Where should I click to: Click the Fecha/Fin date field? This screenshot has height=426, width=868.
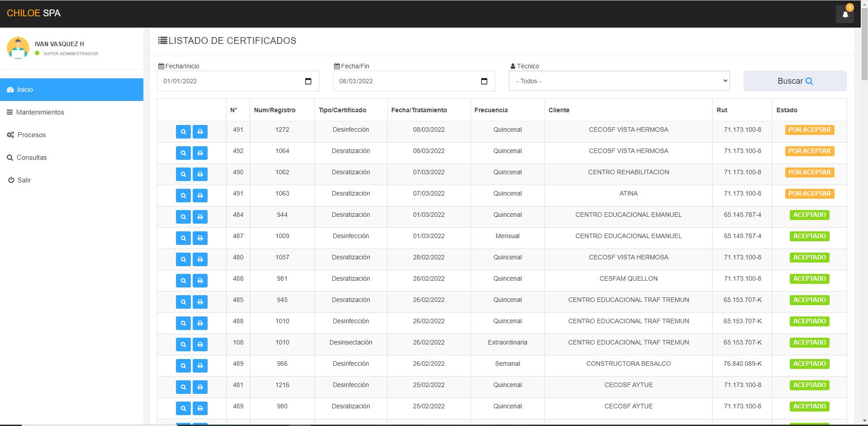tap(407, 81)
